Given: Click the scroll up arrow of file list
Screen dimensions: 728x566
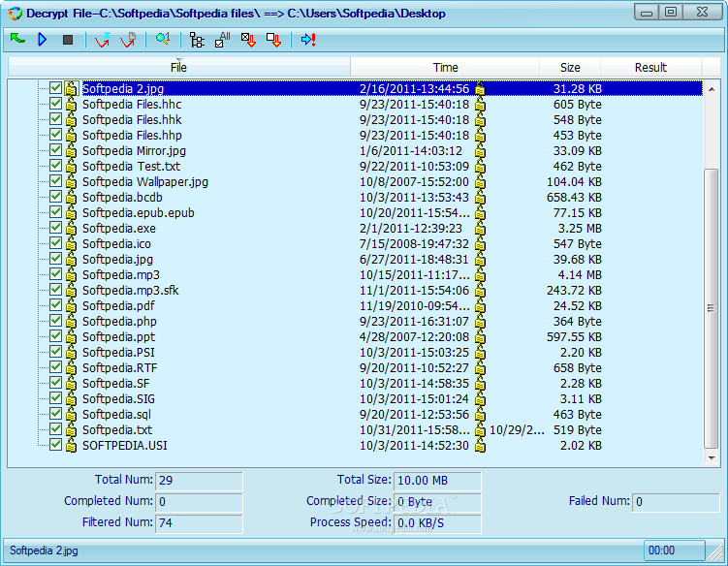Looking at the screenshot, I should pyautogui.click(x=712, y=88).
